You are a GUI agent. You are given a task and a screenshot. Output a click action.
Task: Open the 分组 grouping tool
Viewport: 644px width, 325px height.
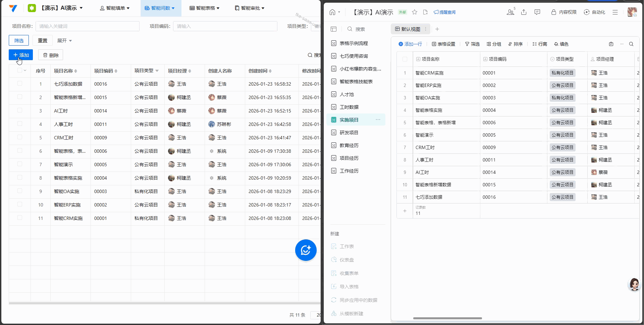(493, 44)
